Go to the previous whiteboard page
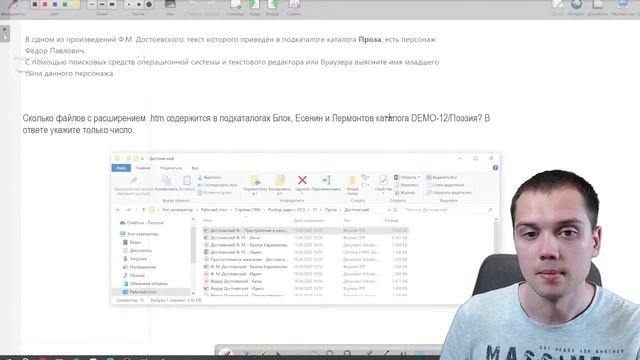 [254, 4]
